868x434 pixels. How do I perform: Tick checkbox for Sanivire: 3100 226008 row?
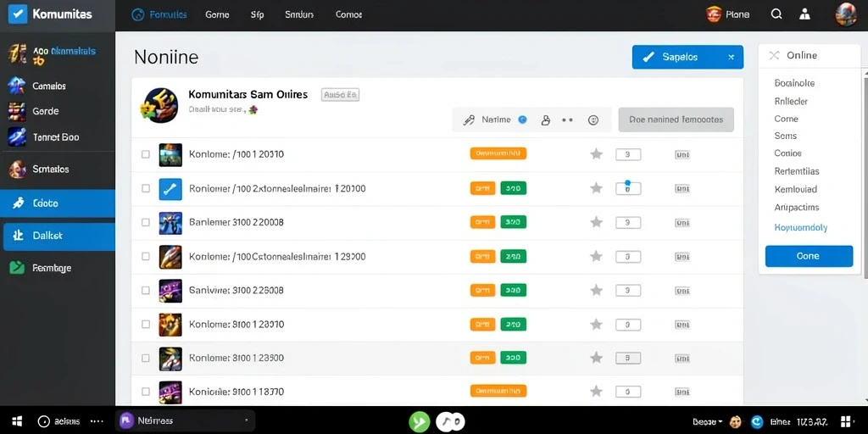[x=146, y=290]
